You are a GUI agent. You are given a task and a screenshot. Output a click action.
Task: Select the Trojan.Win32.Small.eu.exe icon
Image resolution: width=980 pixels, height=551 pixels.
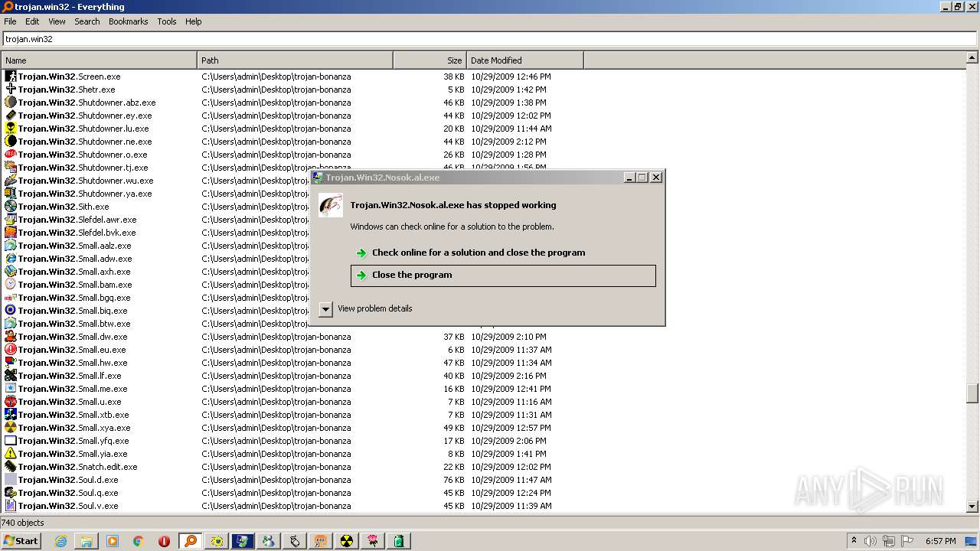tap(11, 350)
